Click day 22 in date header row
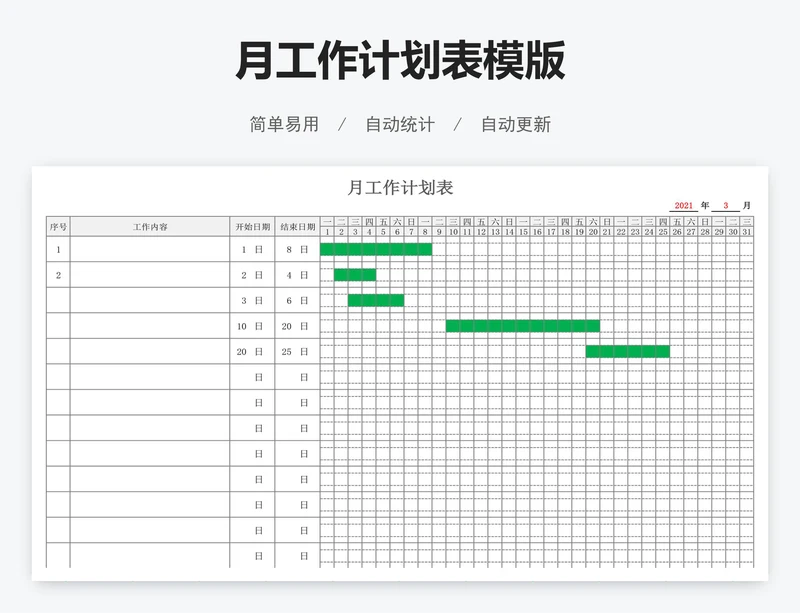800x613 pixels. (621, 232)
